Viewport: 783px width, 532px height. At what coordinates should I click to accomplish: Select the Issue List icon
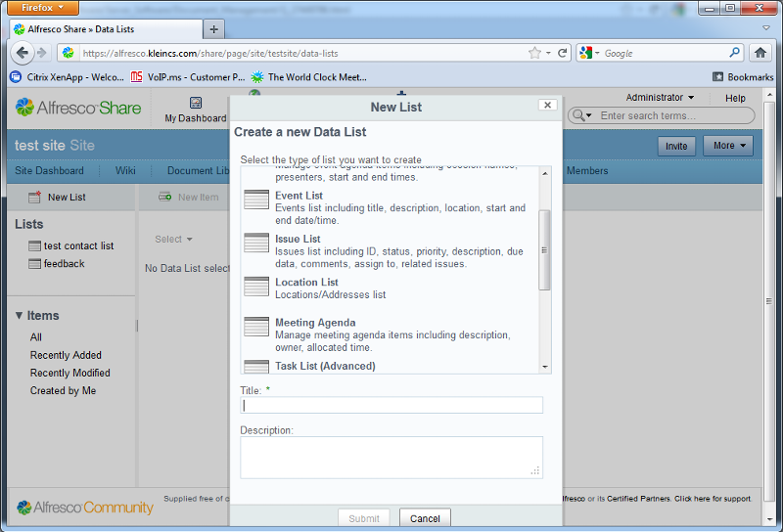click(x=256, y=244)
